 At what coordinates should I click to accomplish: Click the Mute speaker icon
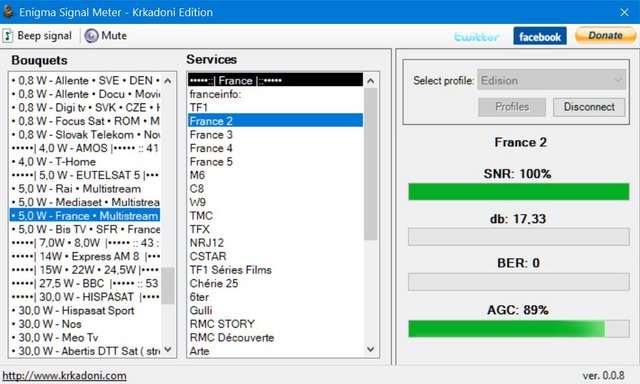pyautogui.click(x=91, y=36)
